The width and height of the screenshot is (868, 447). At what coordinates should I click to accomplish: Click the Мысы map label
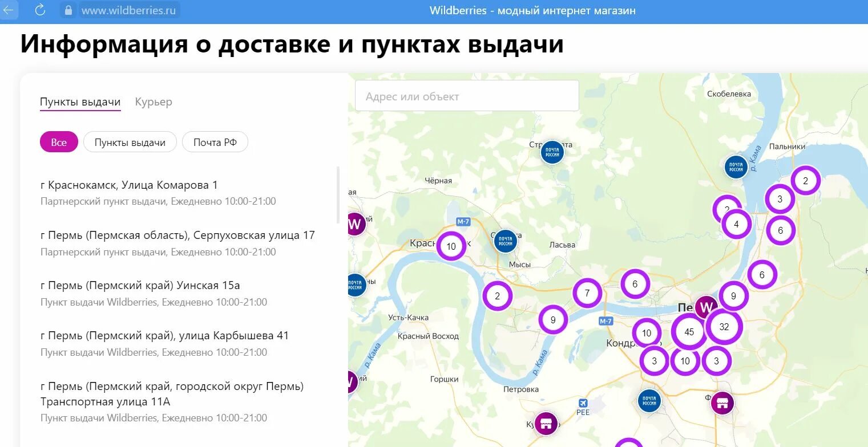520,265
